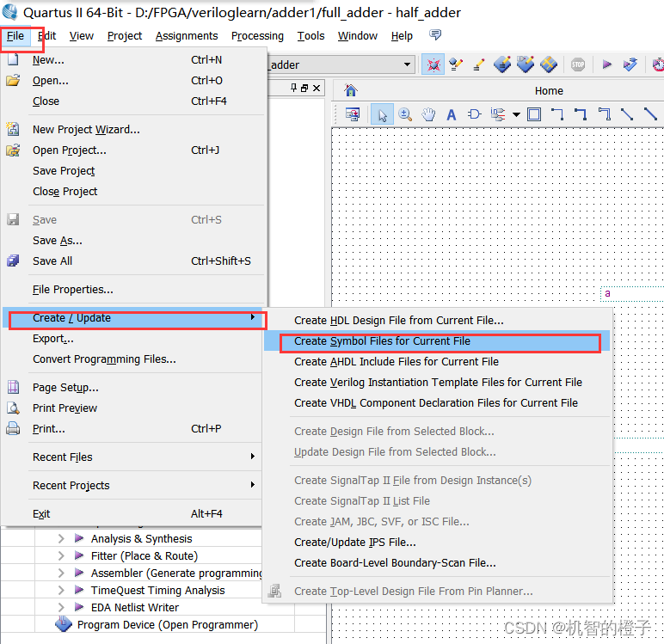Image resolution: width=664 pixels, height=644 pixels.
Task: Choose Create Symbol Files for Current File
Action: [437, 341]
